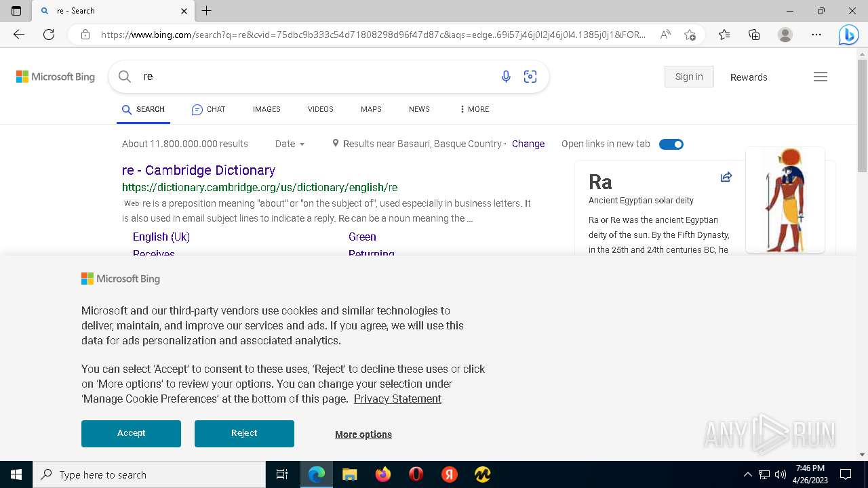Open the notification center
The height and width of the screenshot is (488, 868).
click(846, 474)
